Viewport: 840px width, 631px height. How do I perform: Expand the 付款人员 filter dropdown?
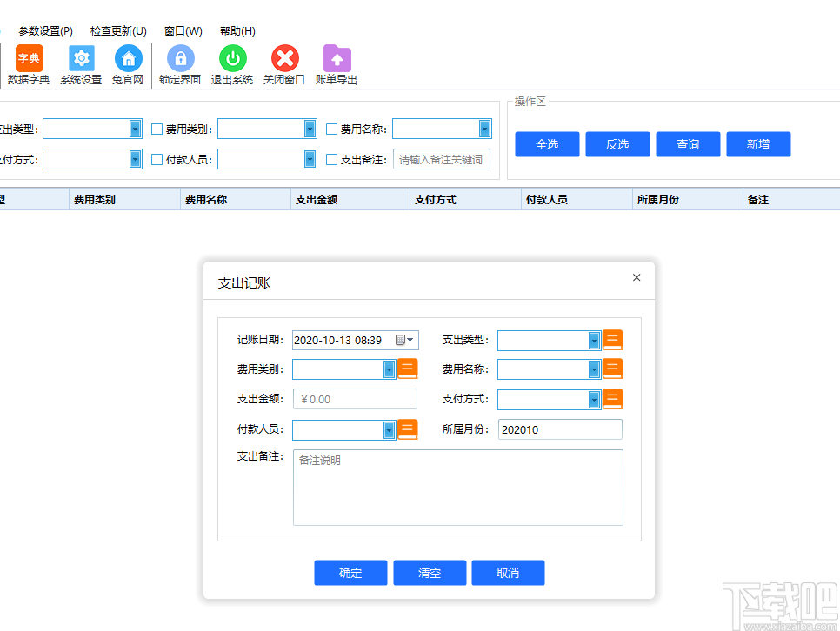pos(309,159)
